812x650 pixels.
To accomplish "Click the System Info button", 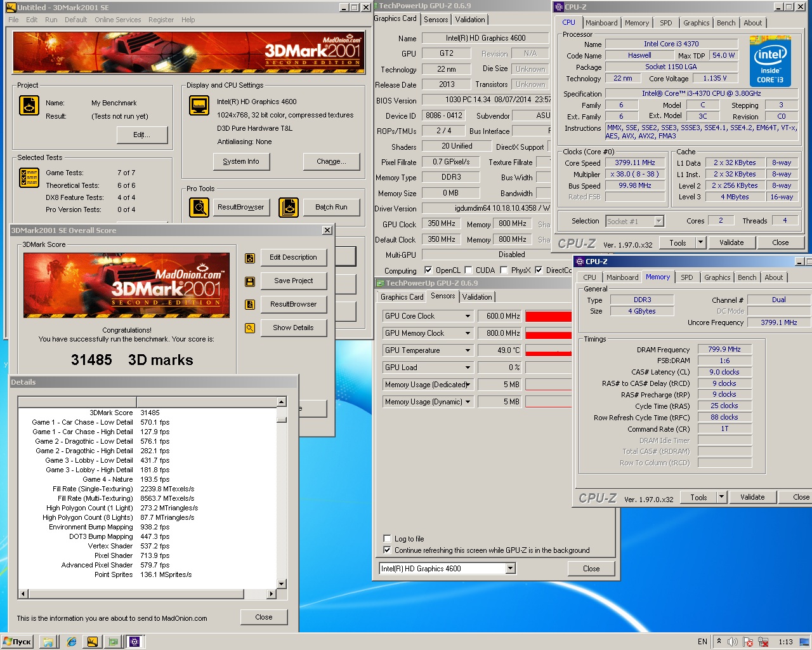I will click(x=241, y=162).
